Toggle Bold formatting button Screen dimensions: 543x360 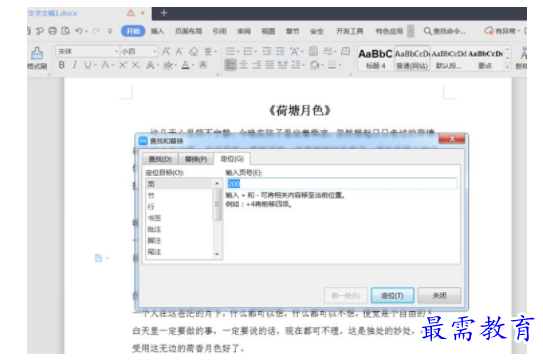click(x=62, y=65)
